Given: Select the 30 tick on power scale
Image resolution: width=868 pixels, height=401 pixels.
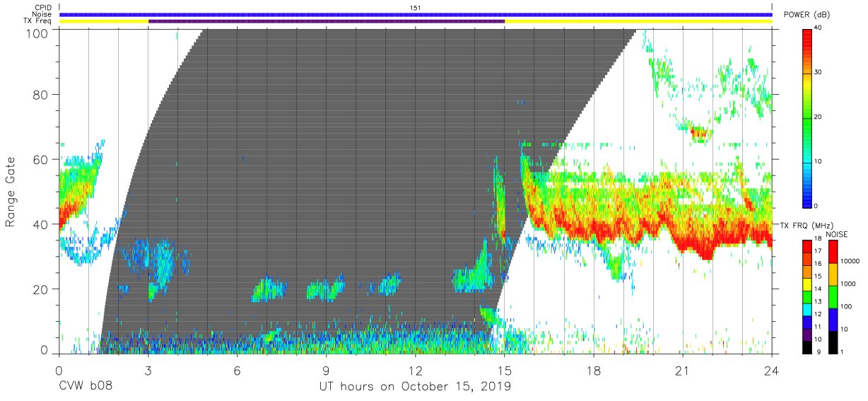Looking at the screenshot, I should [818, 73].
